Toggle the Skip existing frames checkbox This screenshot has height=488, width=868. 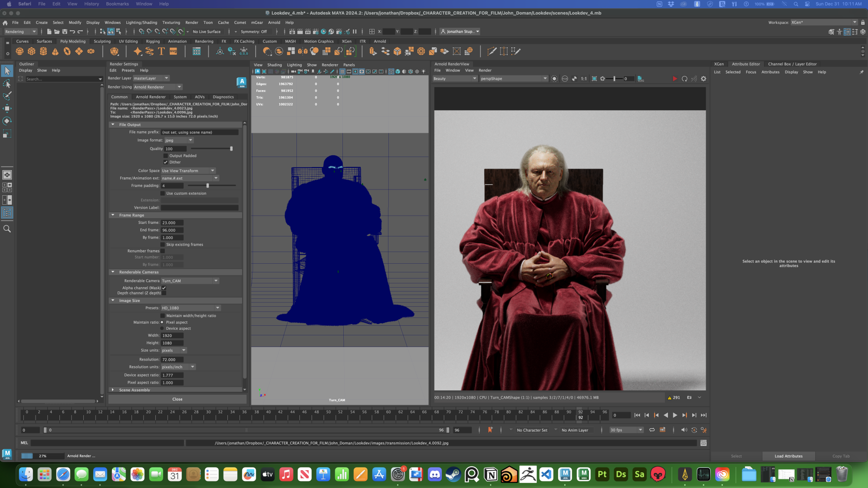(x=163, y=245)
